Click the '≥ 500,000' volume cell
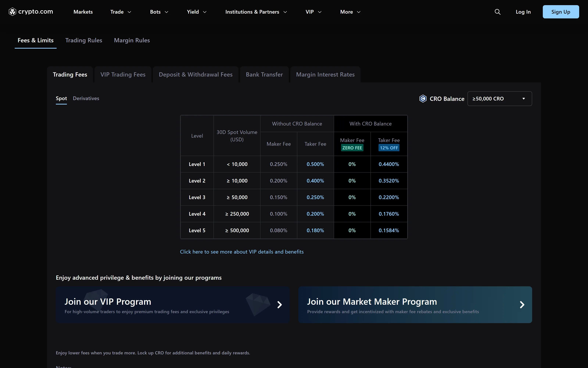Image resolution: width=588 pixels, height=368 pixels. point(237,231)
